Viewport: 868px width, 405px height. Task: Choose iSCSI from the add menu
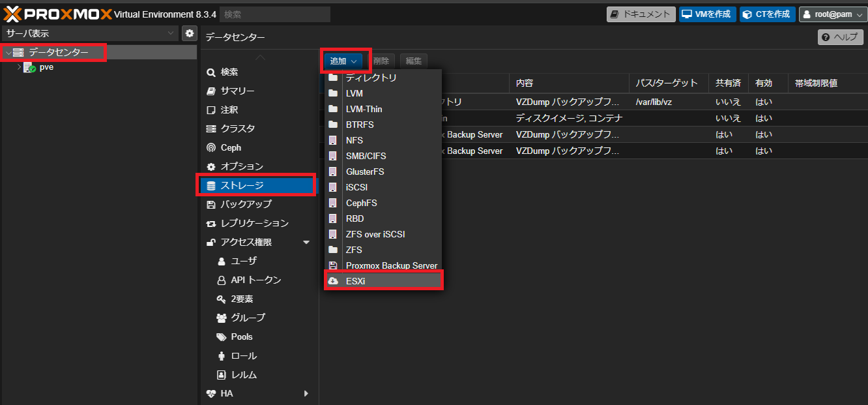click(383, 187)
